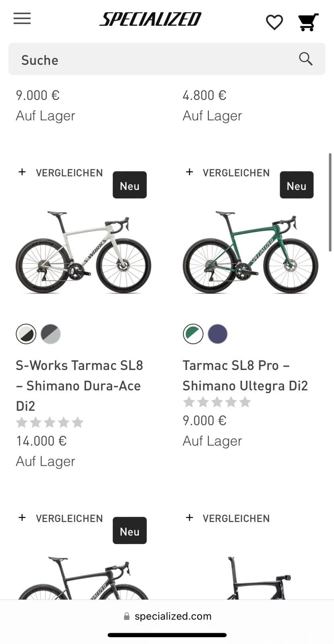Choose the green Tarmac SL8 Pro color

click(x=193, y=334)
